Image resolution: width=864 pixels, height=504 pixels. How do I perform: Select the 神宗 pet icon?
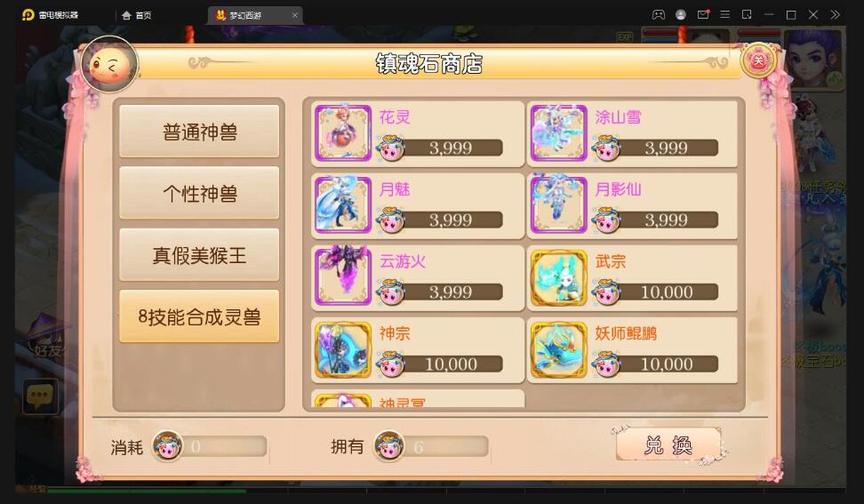point(343,349)
